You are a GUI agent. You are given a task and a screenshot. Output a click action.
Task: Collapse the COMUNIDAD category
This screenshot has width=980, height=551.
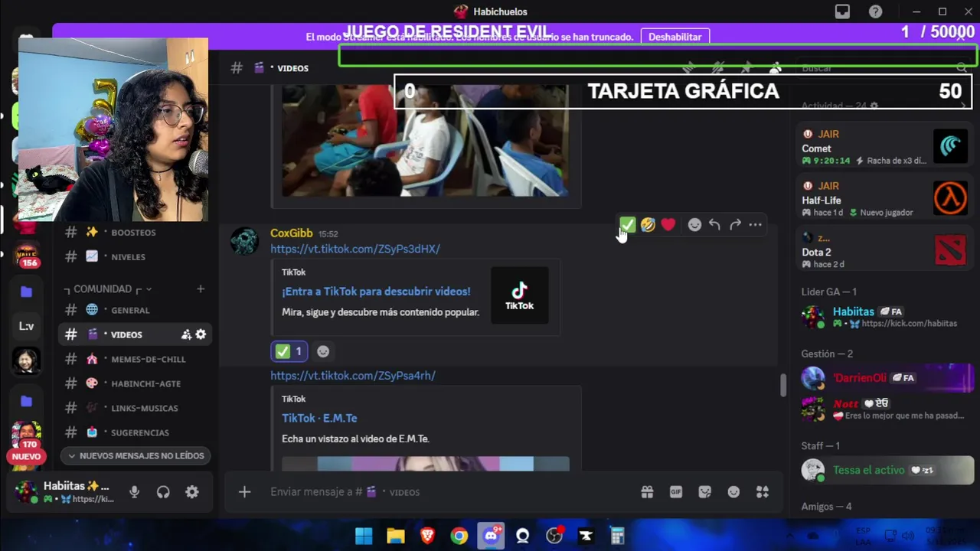click(107, 289)
